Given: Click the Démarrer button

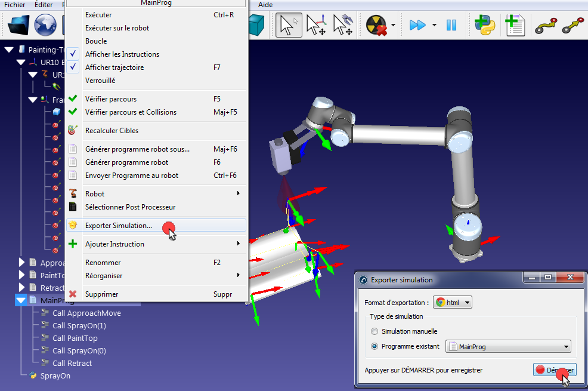Looking at the screenshot, I should point(555,370).
